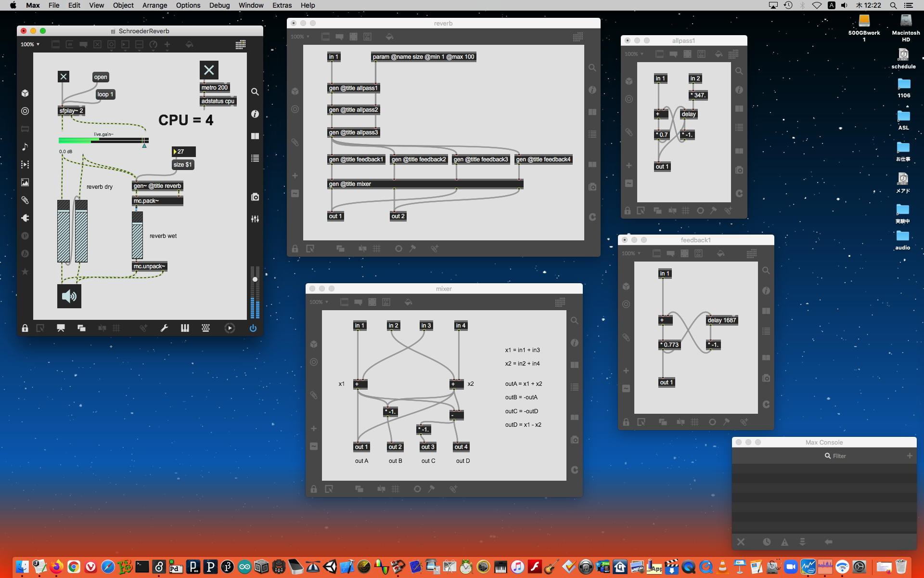Open the mixer window zoom dropdown
Image resolution: width=924 pixels, height=578 pixels.
coord(319,302)
